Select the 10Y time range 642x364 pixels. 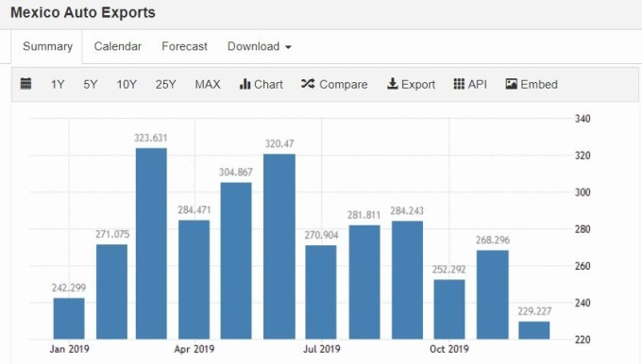coord(127,85)
